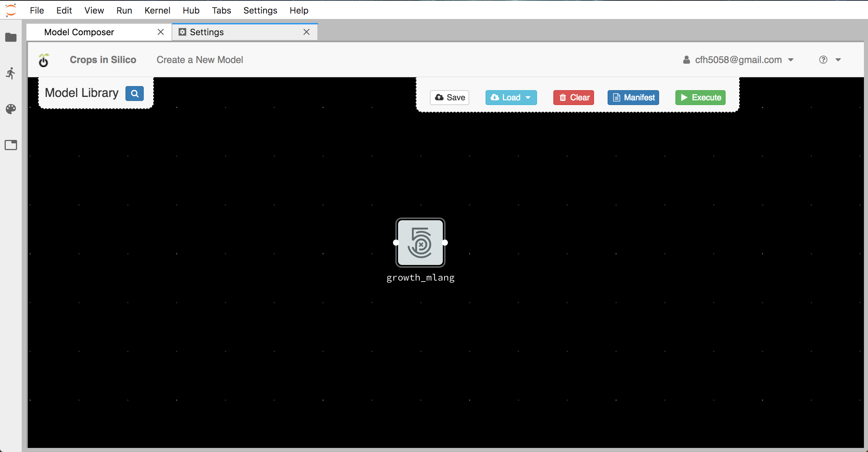Open the Help menu
Image resolution: width=868 pixels, height=452 pixels.
[x=299, y=11]
